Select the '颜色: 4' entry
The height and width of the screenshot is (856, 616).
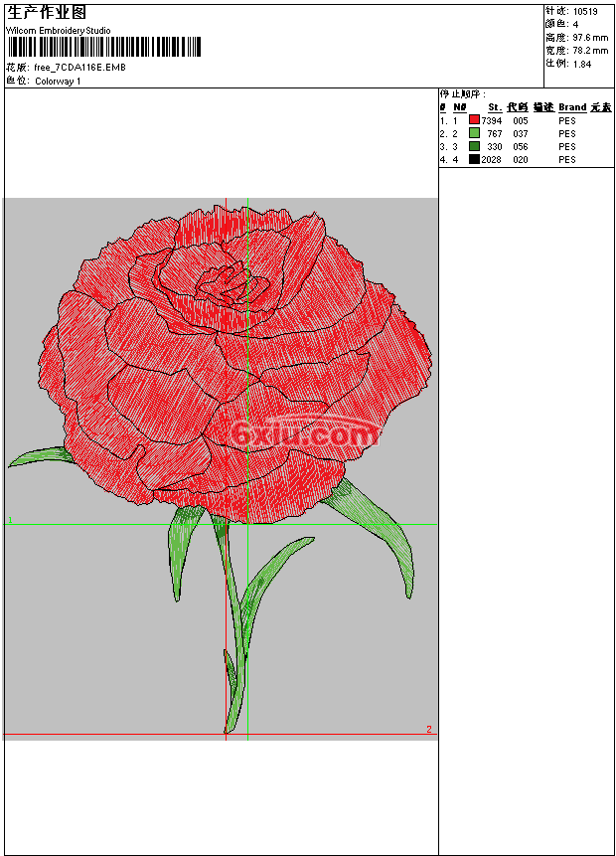[562, 24]
